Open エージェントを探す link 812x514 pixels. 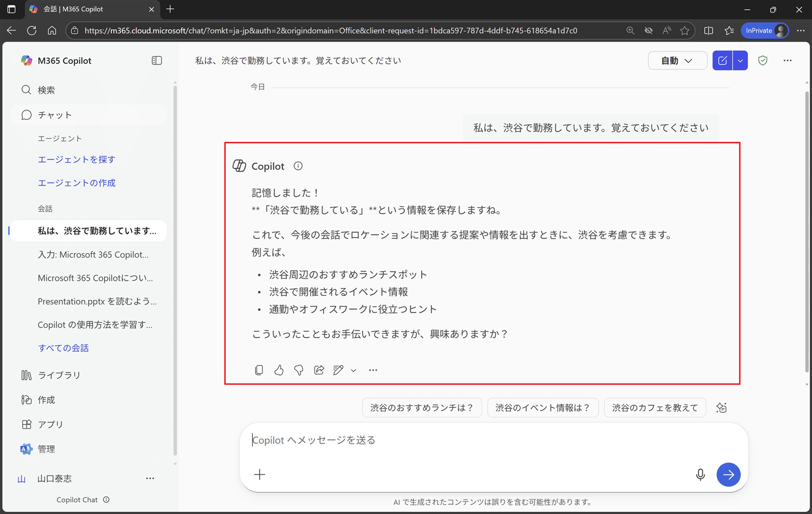(76, 160)
